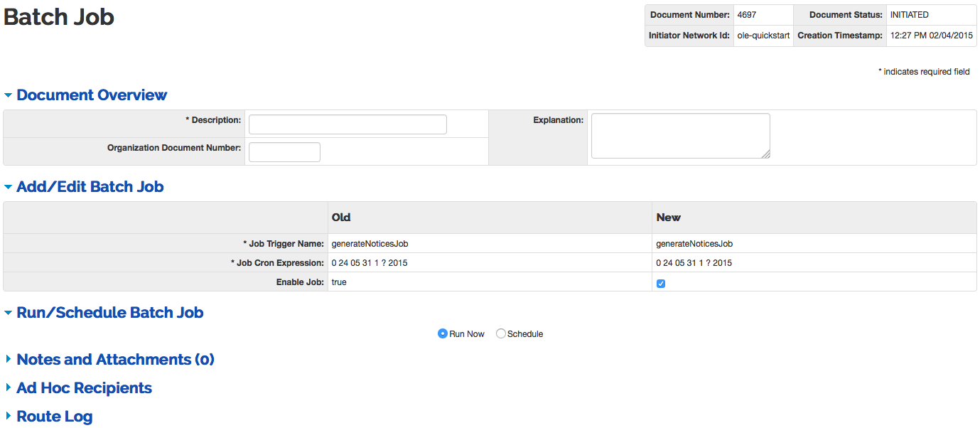Uncheck the Enable Job checkbox
Screen dimensions: 980x428
click(661, 284)
